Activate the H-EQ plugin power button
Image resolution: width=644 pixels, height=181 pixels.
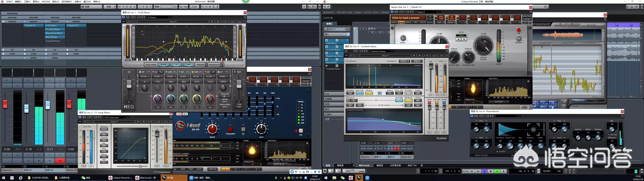click(x=124, y=17)
